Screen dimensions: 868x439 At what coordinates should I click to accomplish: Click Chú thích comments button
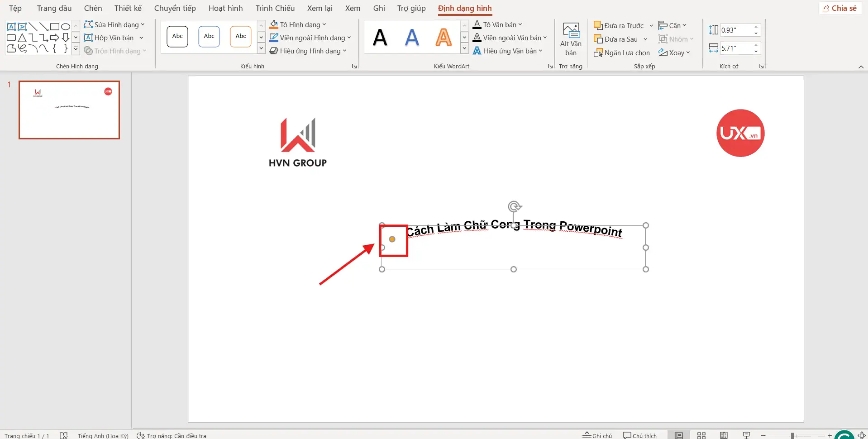[x=640, y=435]
